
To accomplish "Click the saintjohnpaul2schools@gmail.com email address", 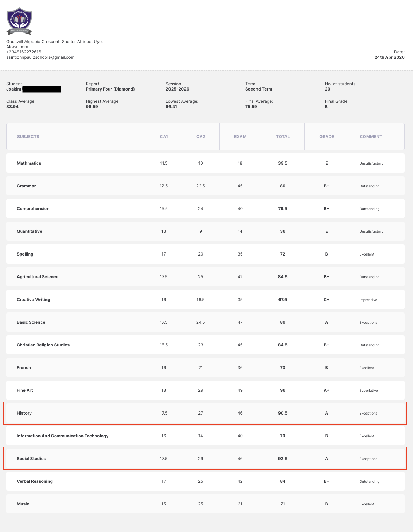I will point(40,57).
